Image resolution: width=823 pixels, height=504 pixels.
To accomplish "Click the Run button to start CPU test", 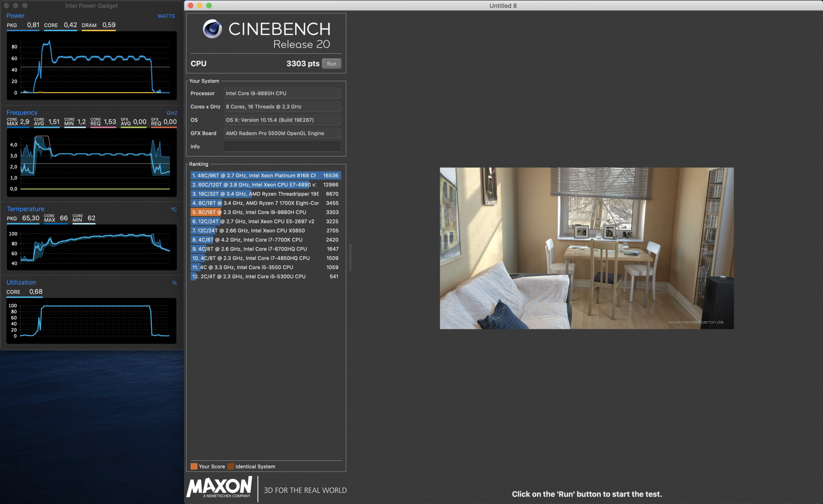I will [x=331, y=63].
